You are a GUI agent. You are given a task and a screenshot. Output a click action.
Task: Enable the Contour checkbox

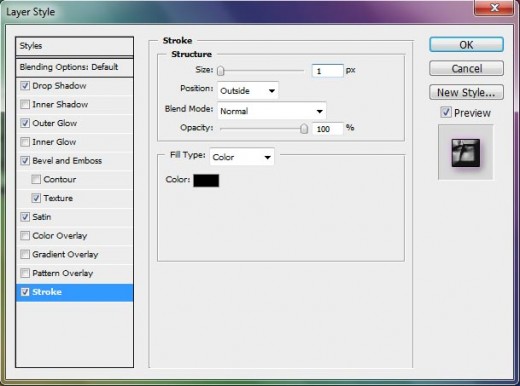pyautogui.click(x=36, y=179)
